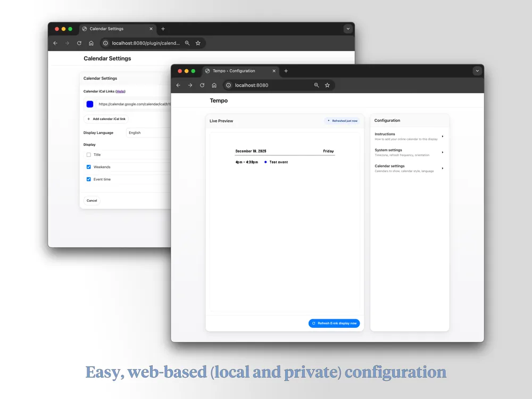Open tab list dropdown in Calendar Settings window

(348, 29)
